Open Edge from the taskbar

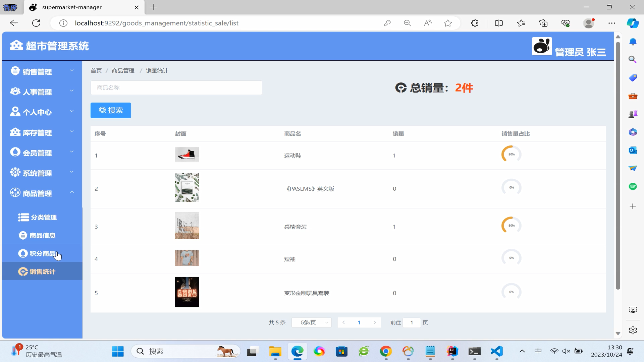(x=297, y=351)
